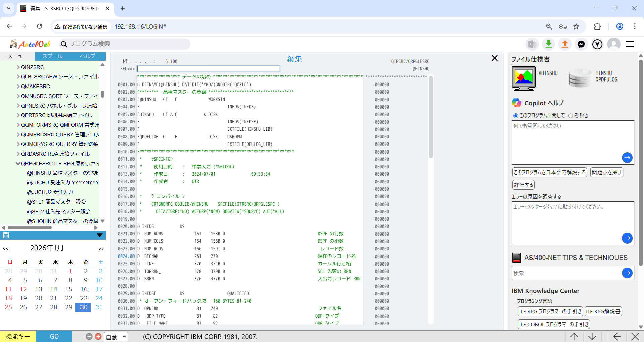Open the Messenger chat icon

coord(581,44)
